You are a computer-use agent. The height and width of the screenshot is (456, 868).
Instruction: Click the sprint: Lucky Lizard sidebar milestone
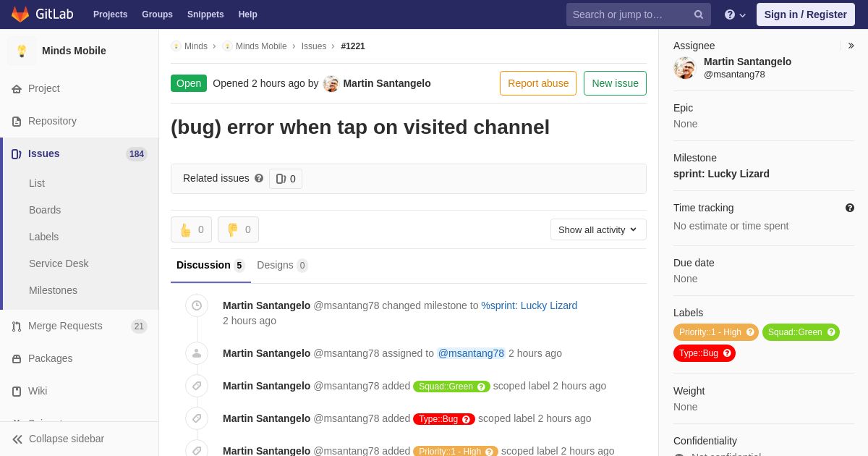pos(721,174)
